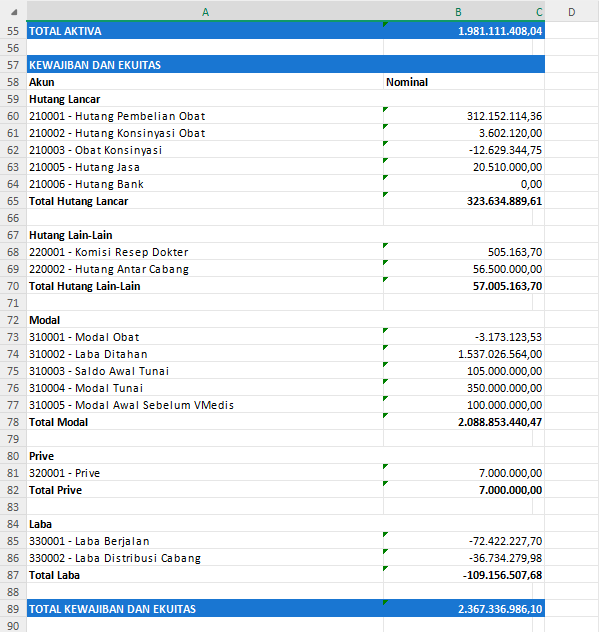Select the 210001 - Hutang Pembelian Obat cell

(x=205, y=116)
